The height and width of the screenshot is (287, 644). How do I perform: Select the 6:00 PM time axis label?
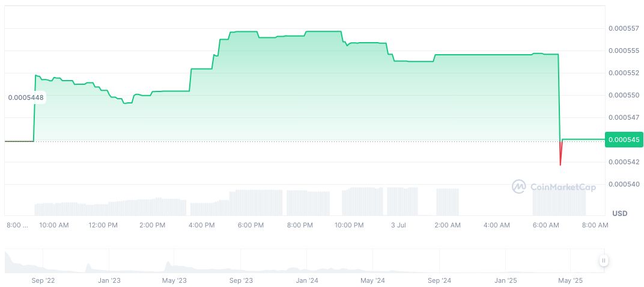[x=251, y=225]
